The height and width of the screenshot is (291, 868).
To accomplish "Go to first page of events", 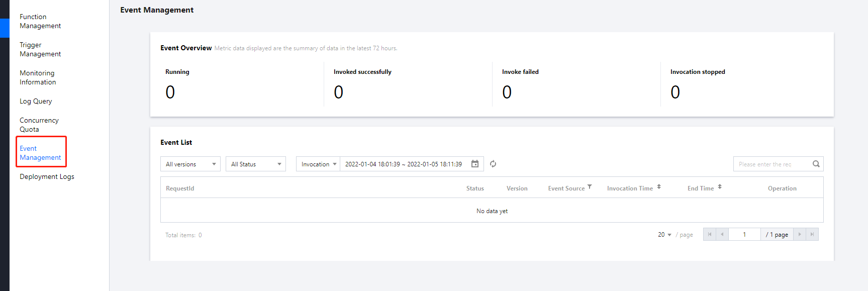I will tap(709, 234).
